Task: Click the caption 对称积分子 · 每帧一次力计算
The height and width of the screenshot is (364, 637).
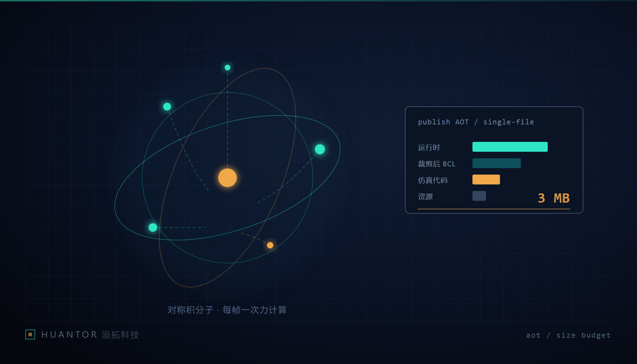Action: click(227, 310)
